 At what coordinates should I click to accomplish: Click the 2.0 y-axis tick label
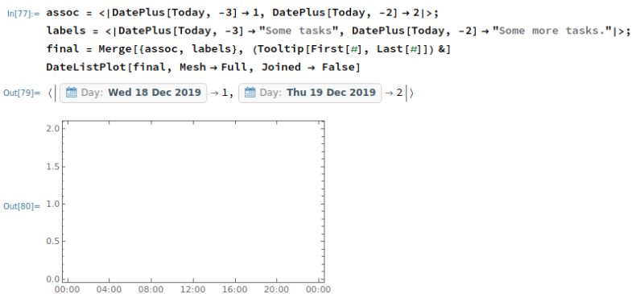tap(53, 129)
